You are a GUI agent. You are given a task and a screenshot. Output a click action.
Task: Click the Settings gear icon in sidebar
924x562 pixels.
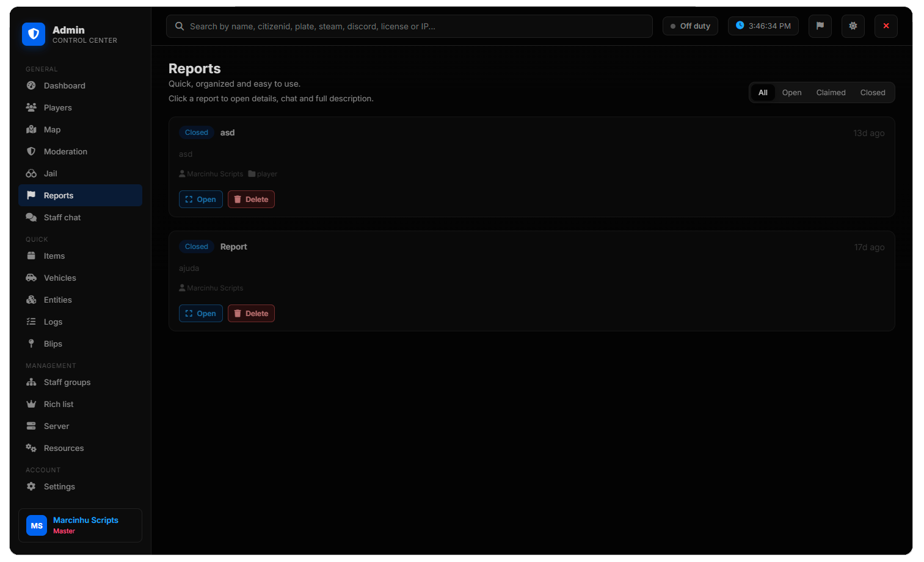(31, 486)
